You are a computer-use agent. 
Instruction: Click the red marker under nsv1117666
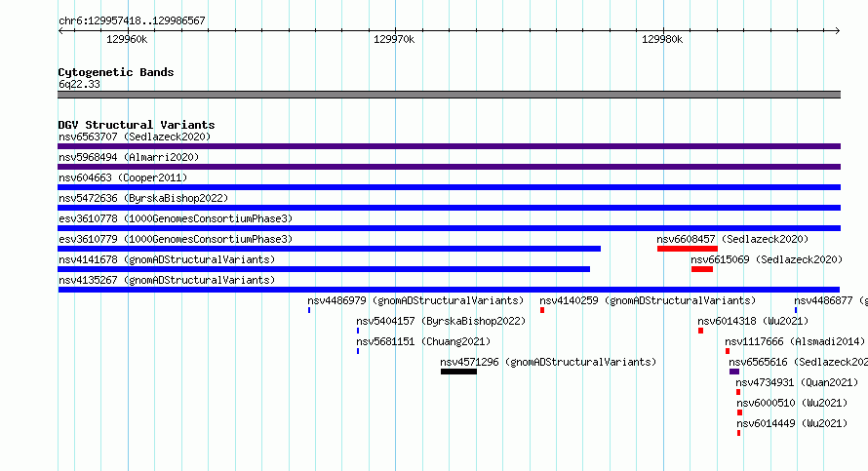(x=728, y=351)
